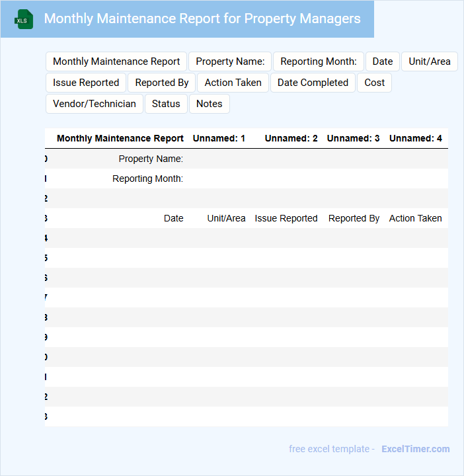Click the Unnamed: 4 column header
Screen dimensions: 464x476
pyautogui.click(x=415, y=138)
